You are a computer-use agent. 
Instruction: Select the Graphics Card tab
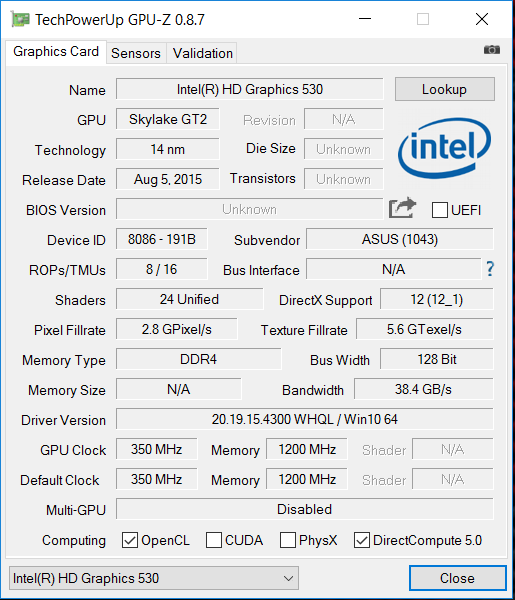point(56,52)
